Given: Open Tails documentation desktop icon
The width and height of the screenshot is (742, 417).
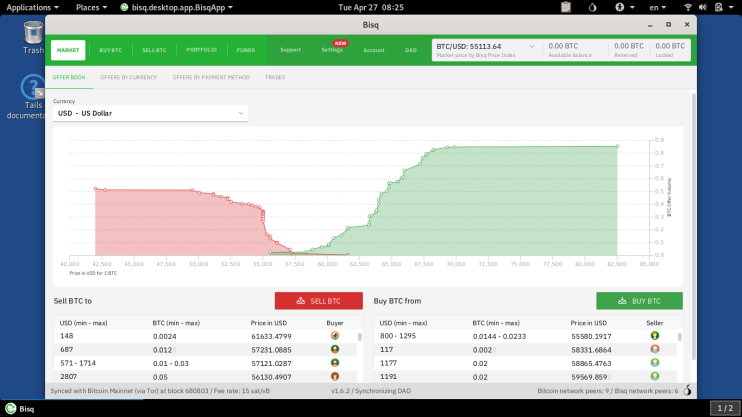Looking at the screenshot, I should [x=32, y=97].
